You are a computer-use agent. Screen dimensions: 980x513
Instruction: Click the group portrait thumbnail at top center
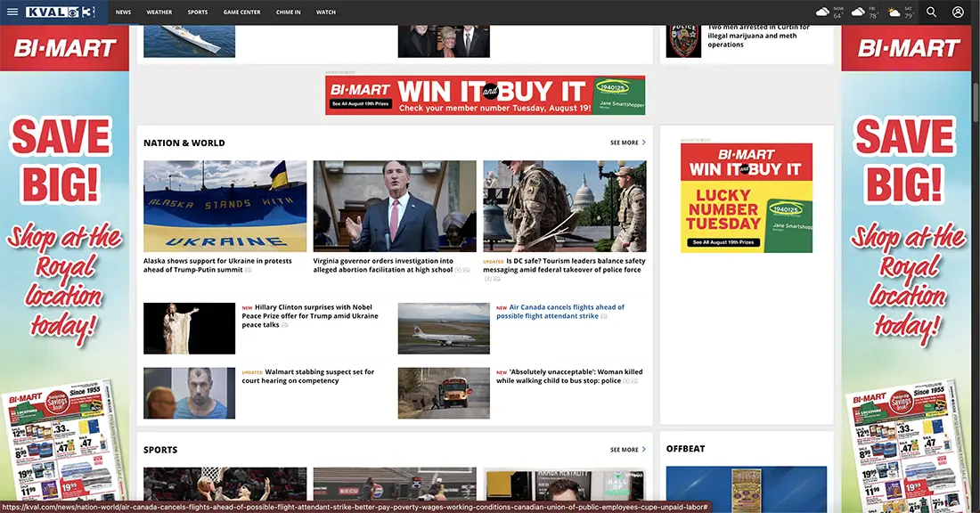444,41
